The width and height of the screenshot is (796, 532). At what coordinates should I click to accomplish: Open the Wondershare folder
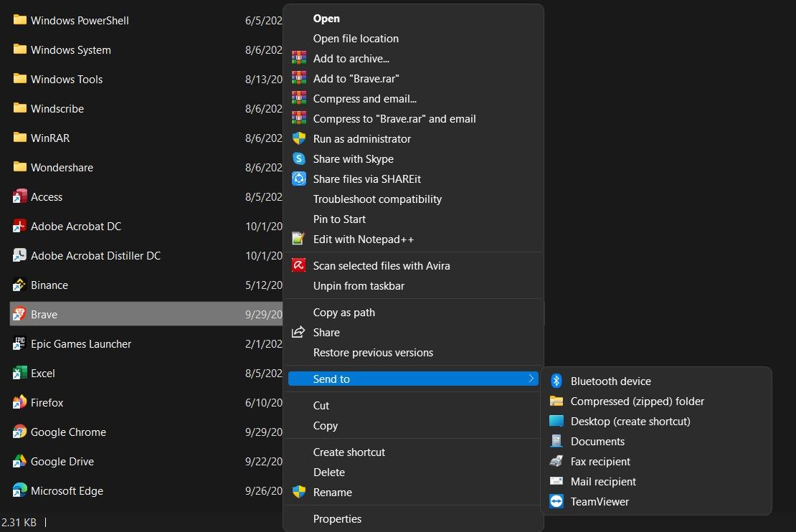pyautogui.click(x=62, y=168)
